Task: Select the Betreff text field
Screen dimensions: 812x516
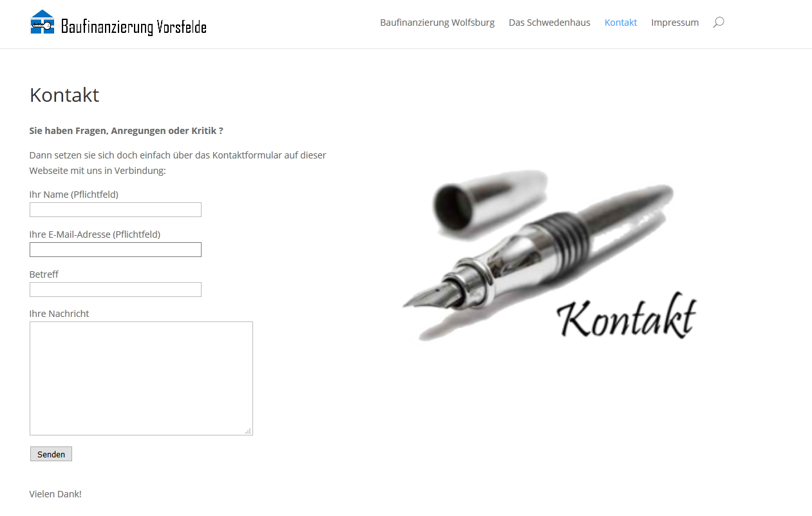Action: [115, 289]
